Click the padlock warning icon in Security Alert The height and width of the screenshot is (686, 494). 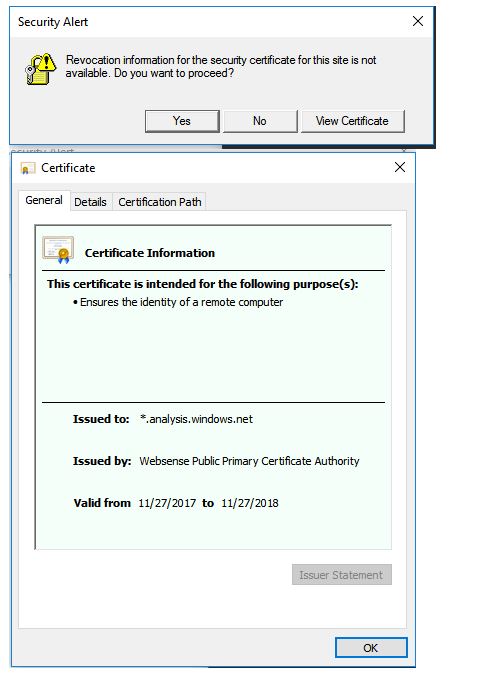[41, 68]
